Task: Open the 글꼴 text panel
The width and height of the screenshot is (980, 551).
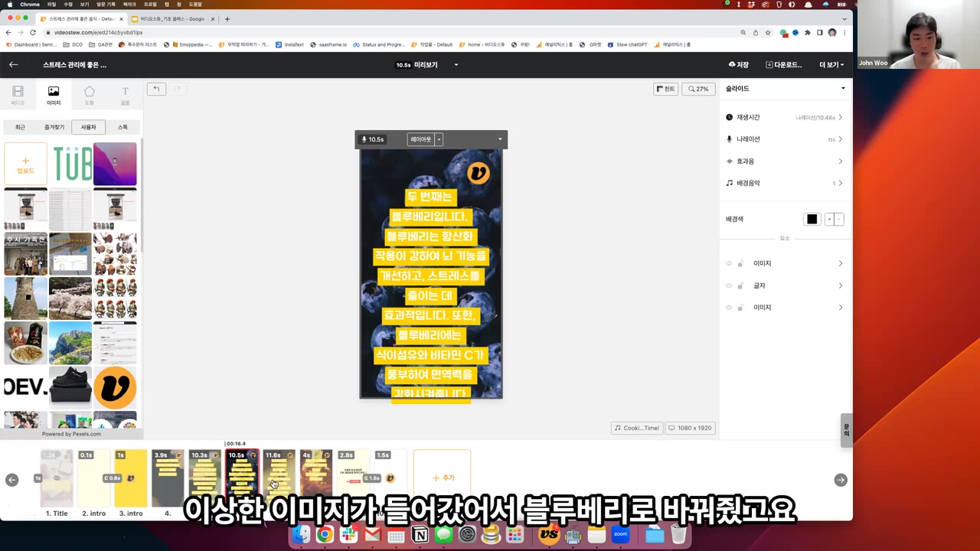Action: [125, 95]
